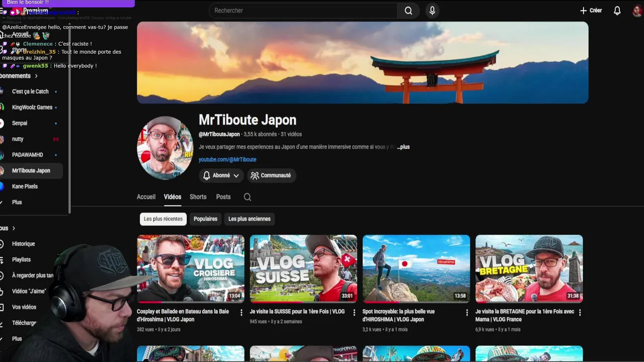This screenshot has width=644, height=362.
Task: Click the channel banner torii image
Action: [362, 62]
